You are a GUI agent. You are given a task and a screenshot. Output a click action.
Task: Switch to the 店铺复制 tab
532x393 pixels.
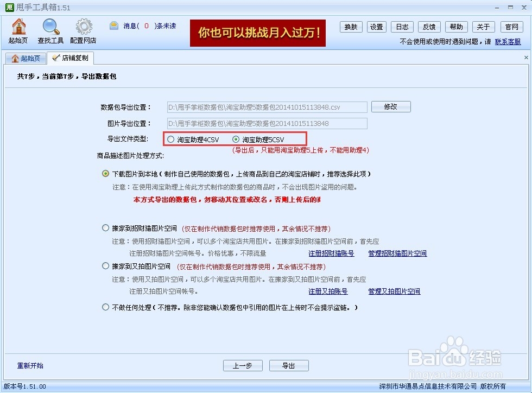pos(70,58)
